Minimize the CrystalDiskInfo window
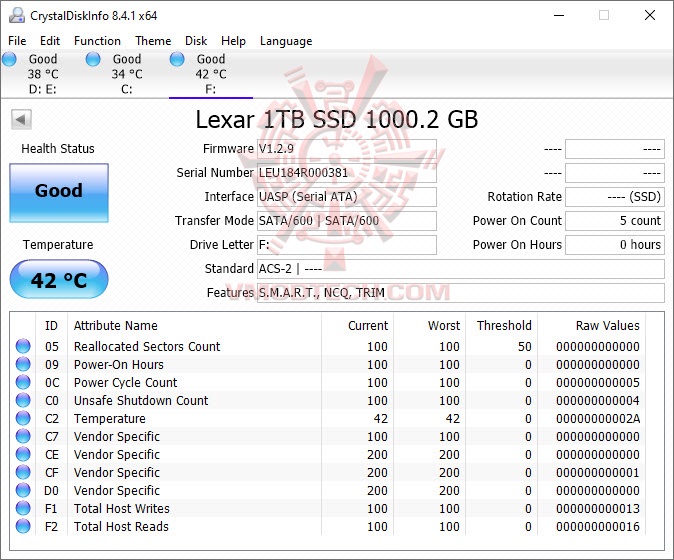This screenshot has width=674, height=560. (559, 15)
